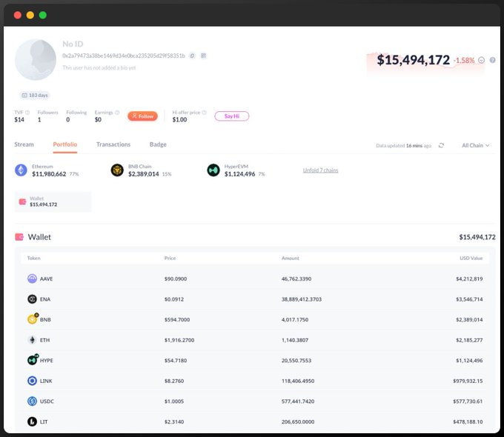The width and height of the screenshot is (504, 437).
Task: Click the green maximize window button
Action: point(43,15)
